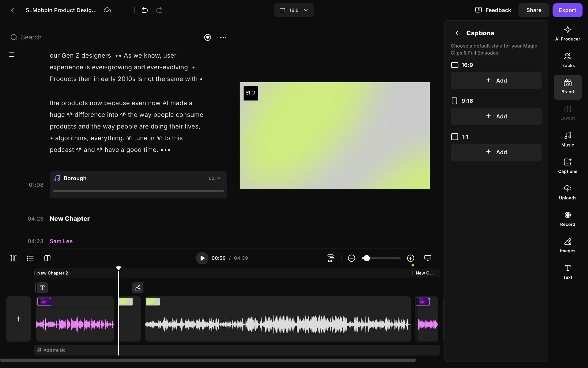Open the Music panel
Screen dimensions: 588x368
pos(567,140)
